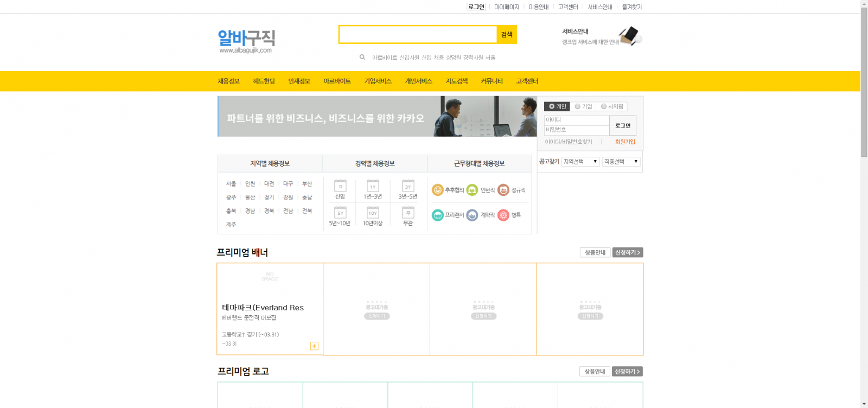This screenshot has width=868, height=408.
Task: Click the orange 회원가입 sign-up link
Action: point(625,142)
